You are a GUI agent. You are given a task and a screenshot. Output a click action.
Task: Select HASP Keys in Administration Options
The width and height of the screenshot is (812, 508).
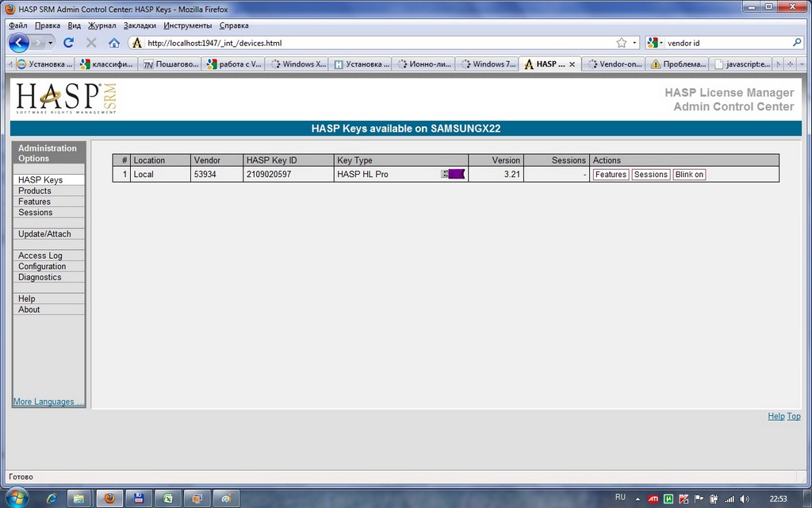(48, 180)
